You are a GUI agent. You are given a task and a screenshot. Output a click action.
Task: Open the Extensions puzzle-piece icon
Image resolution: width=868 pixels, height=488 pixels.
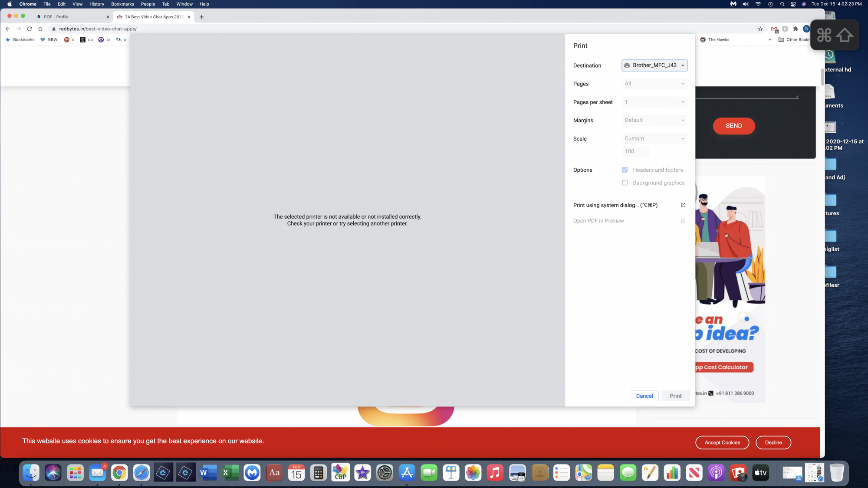click(796, 29)
